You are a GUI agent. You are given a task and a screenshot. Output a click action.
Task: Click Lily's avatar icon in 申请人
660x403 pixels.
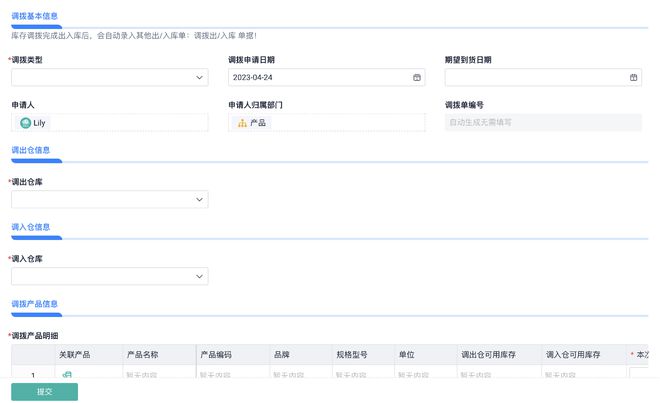point(26,123)
